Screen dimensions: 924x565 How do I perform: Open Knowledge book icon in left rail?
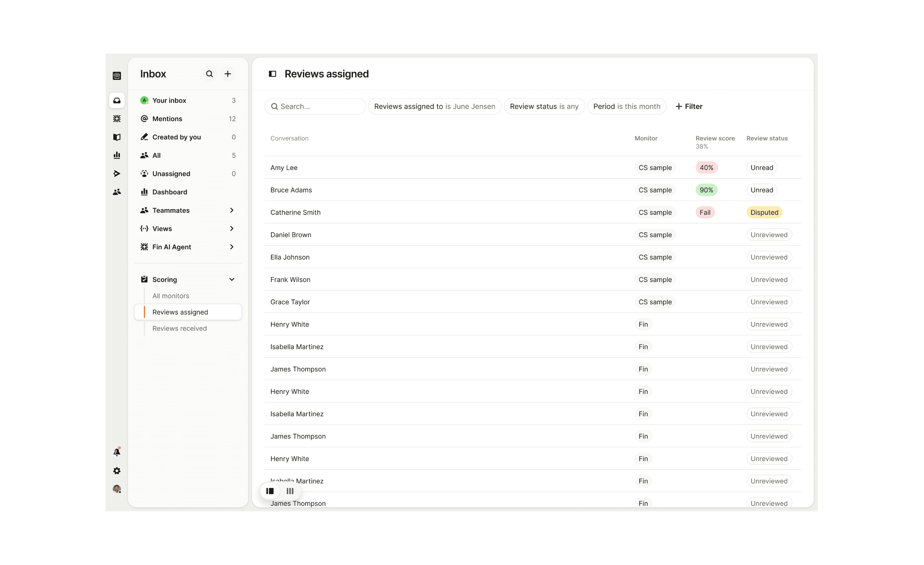117,137
